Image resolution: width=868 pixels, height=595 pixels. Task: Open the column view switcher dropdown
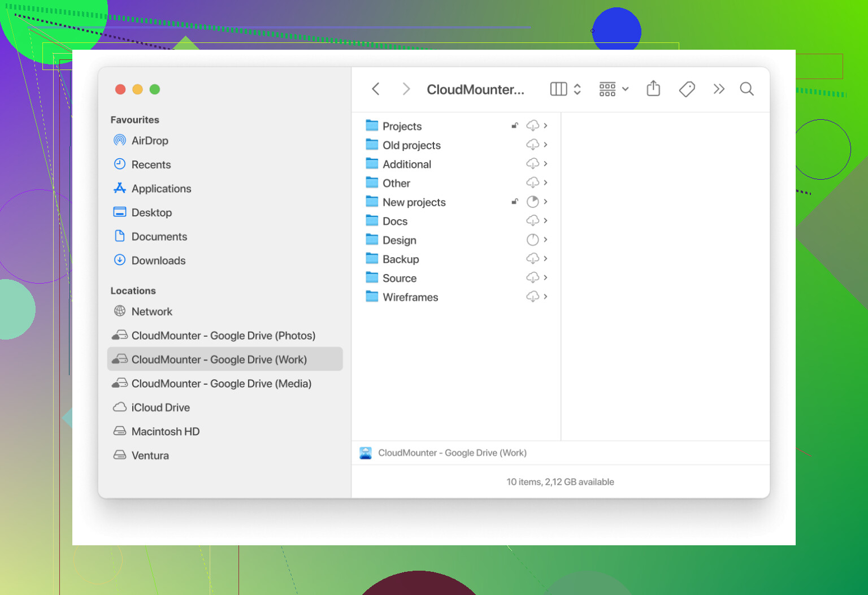pyautogui.click(x=566, y=89)
